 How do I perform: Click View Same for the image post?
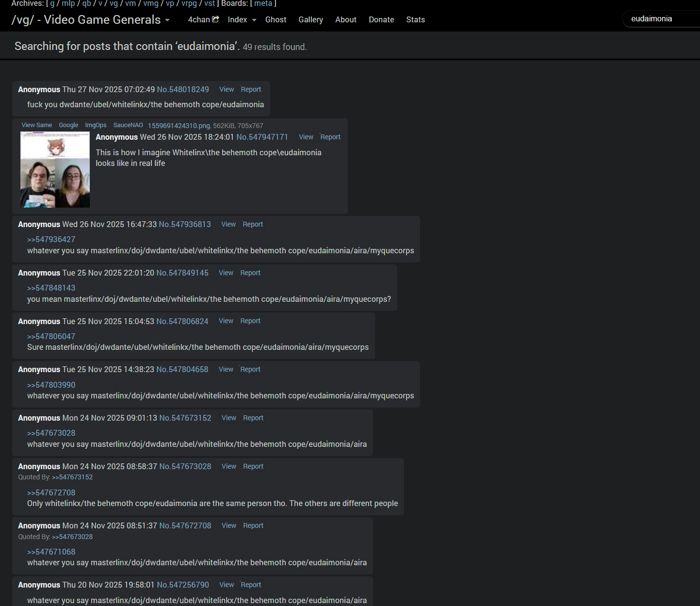pyautogui.click(x=37, y=125)
